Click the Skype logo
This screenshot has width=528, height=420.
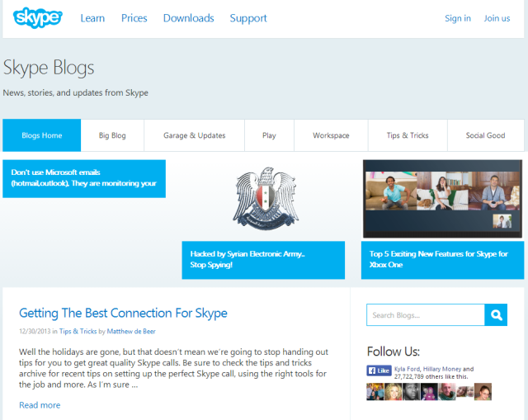click(x=37, y=18)
